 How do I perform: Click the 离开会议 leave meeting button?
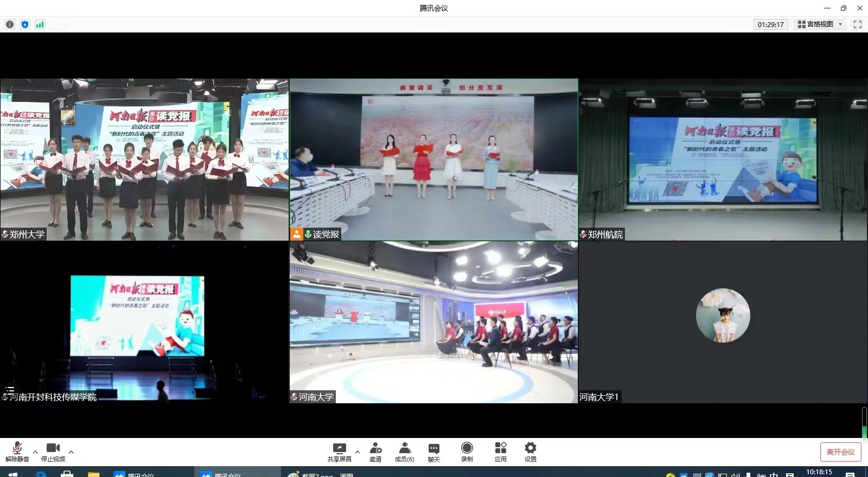pyautogui.click(x=840, y=452)
